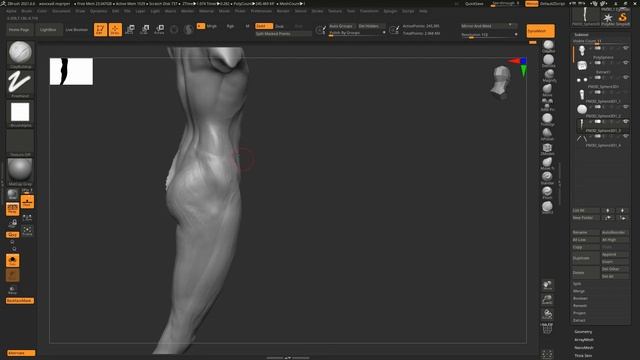Click the head orientation cam view
Screen dimensions: 640x360
[x=501, y=83]
